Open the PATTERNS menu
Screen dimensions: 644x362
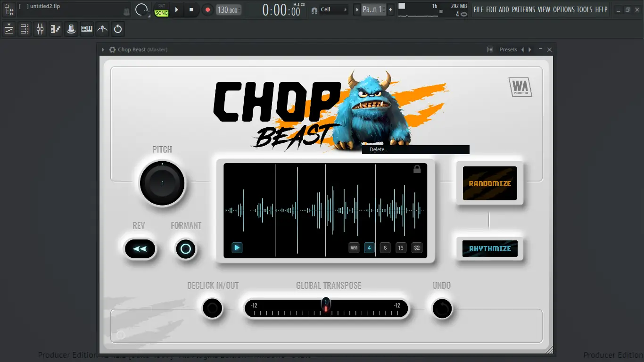[524, 9]
